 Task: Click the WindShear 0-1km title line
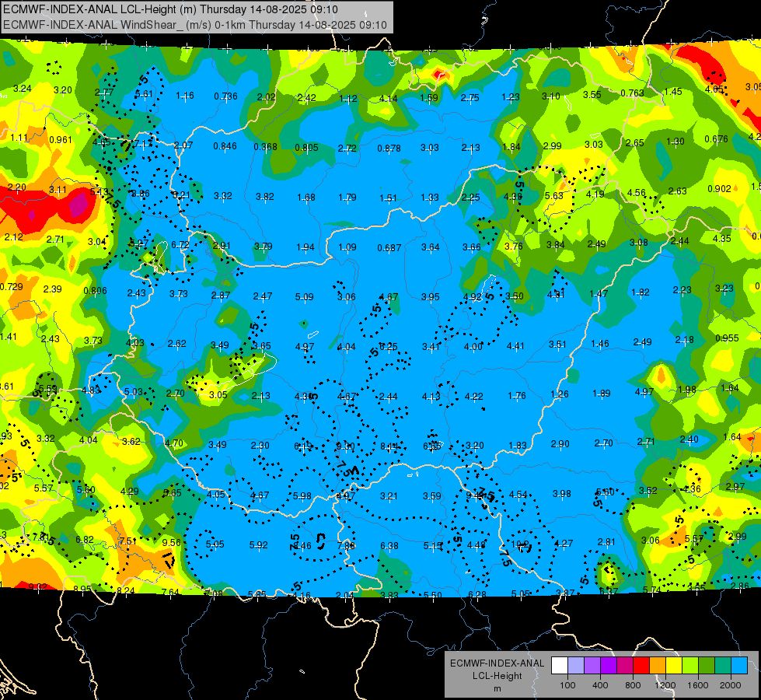[194, 25]
